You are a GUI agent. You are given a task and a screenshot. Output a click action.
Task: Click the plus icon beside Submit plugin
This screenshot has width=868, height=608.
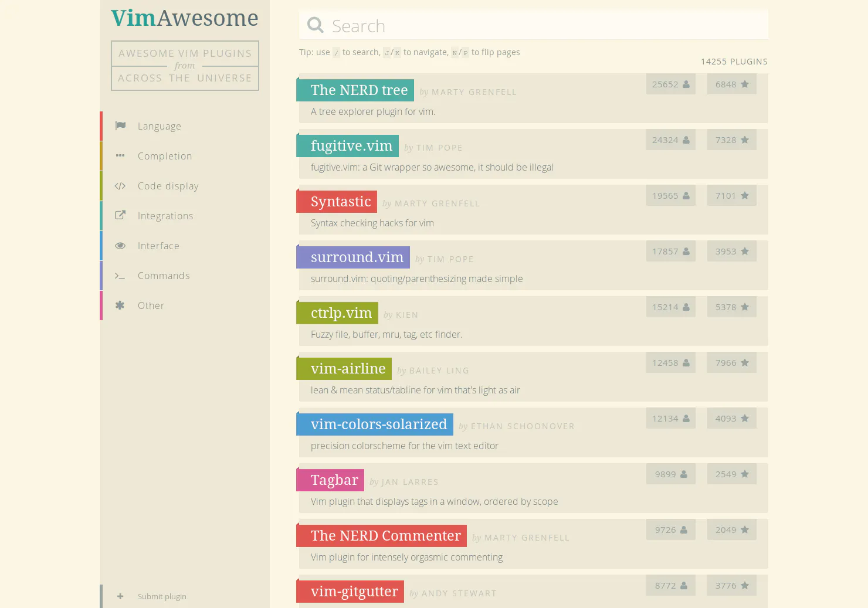(120, 596)
